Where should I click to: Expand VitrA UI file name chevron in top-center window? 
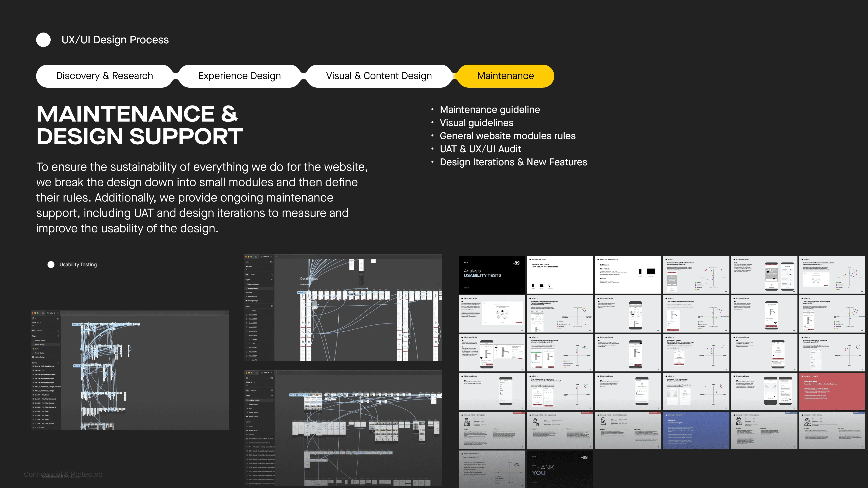[254, 266]
